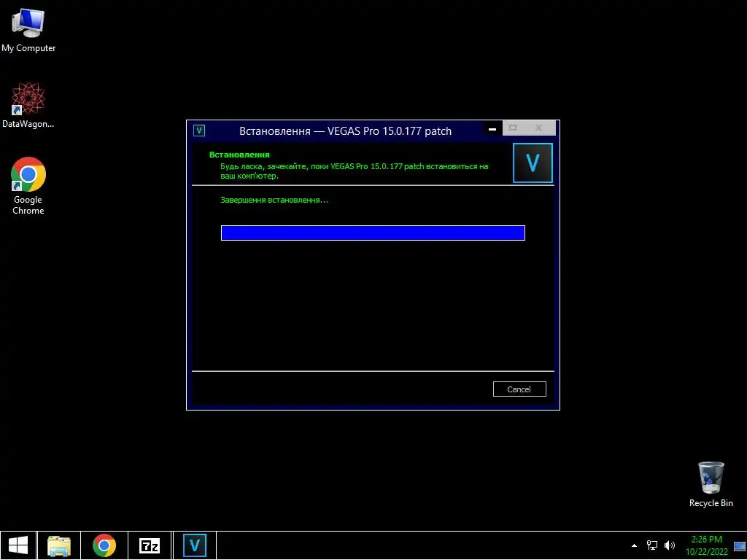
Task: Click the large VEGAS V logo
Action: pos(533,163)
